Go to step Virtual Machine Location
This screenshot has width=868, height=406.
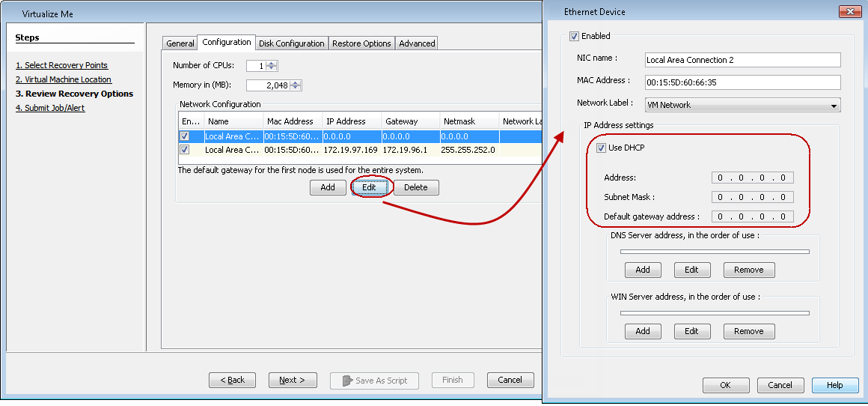tap(63, 79)
